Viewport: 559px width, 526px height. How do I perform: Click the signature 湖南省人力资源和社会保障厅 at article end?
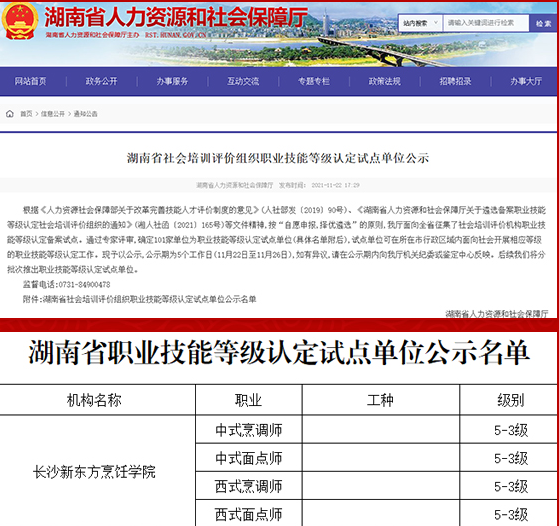[x=496, y=314]
